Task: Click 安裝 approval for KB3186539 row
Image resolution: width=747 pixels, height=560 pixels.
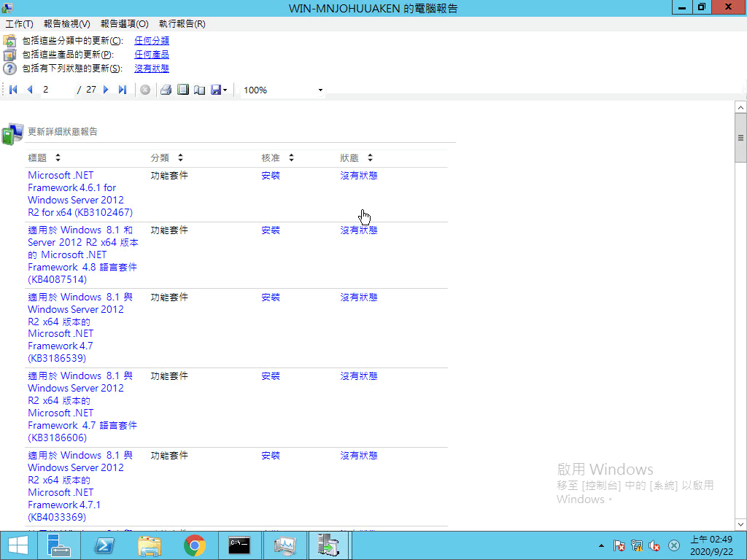Action: click(271, 297)
